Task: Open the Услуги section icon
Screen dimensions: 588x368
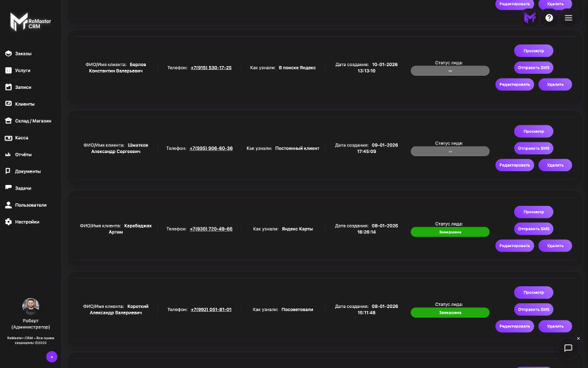Action: pyautogui.click(x=8, y=71)
